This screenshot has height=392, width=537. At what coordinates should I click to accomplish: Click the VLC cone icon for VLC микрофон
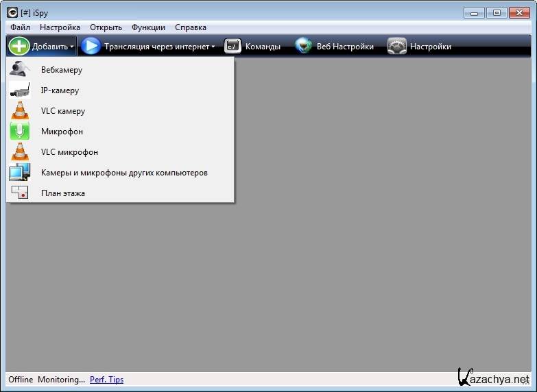click(x=20, y=152)
